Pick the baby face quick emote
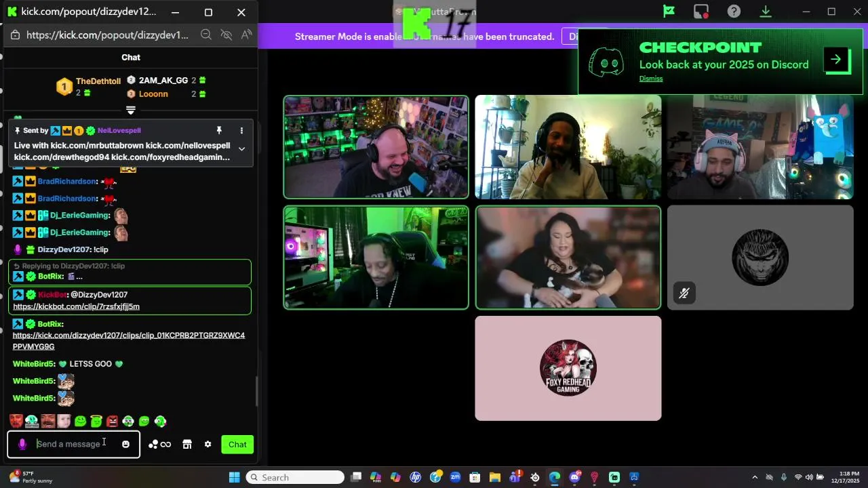The width and height of the screenshot is (868, 488). pos(64,422)
